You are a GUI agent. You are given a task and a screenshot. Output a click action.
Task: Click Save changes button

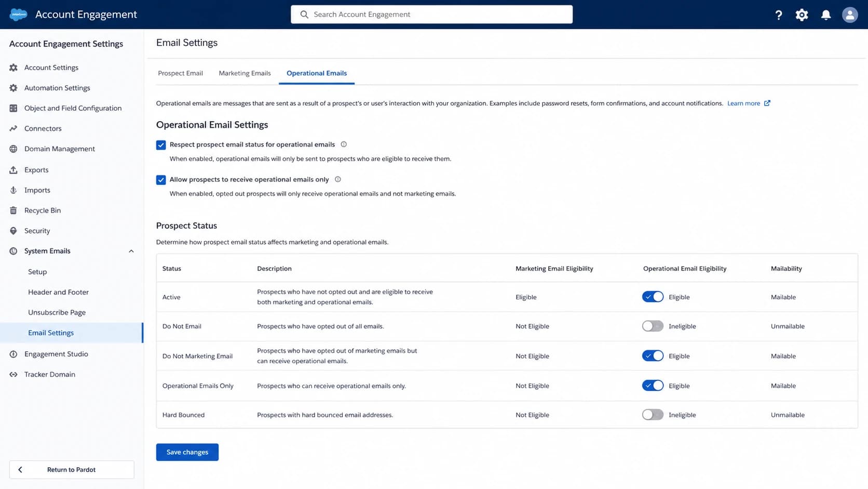[x=187, y=452]
